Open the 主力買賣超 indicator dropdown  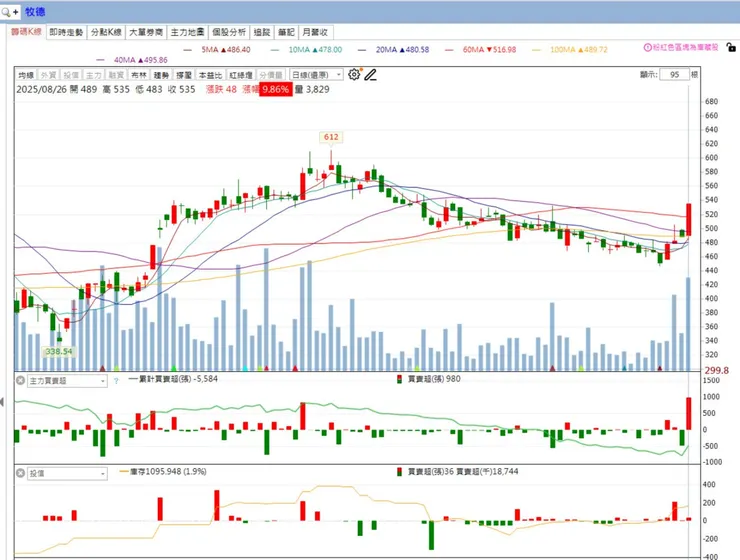coord(67,381)
